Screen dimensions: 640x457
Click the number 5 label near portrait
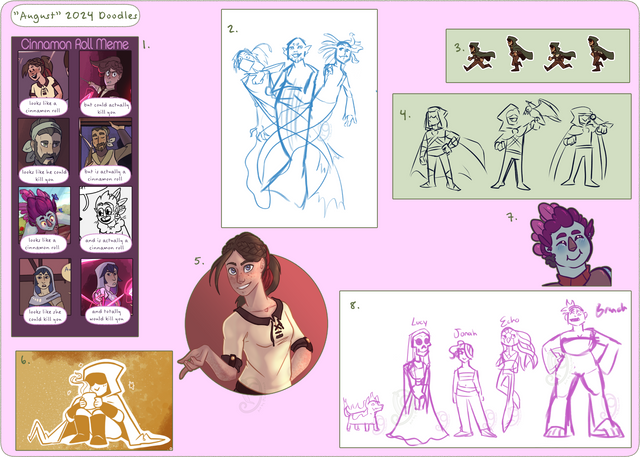199,261
